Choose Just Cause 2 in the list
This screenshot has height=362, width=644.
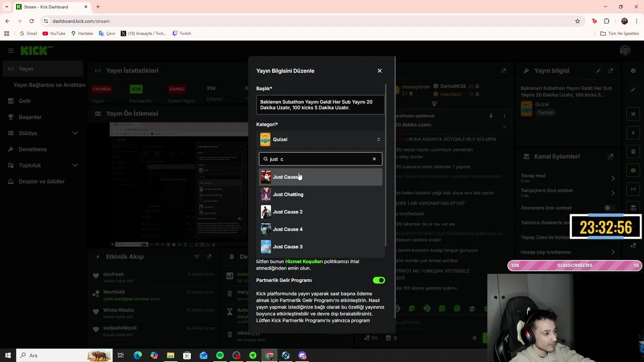[320, 212]
